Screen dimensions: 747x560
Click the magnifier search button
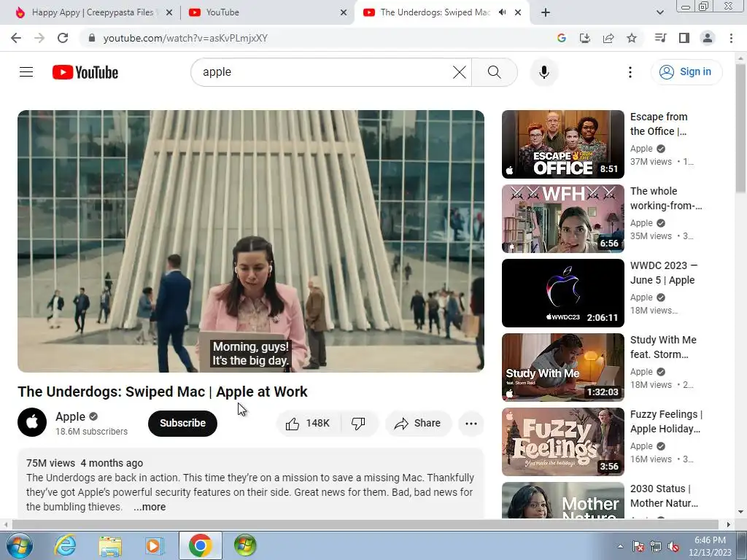coord(495,72)
